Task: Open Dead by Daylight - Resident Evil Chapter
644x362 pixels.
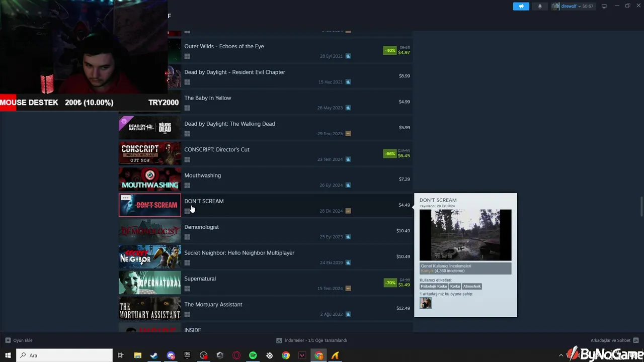Action: click(x=234, y=72)
